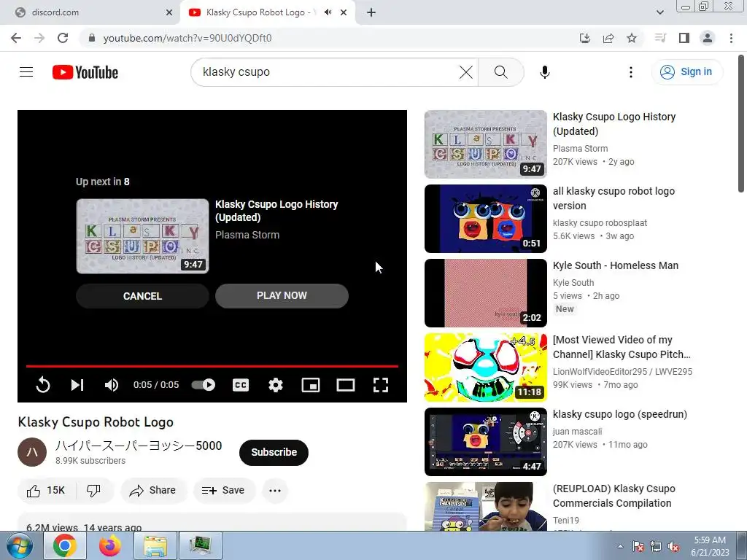747x560 pixels.
Task: Close discord.com tab
Action: pos(169,12)
